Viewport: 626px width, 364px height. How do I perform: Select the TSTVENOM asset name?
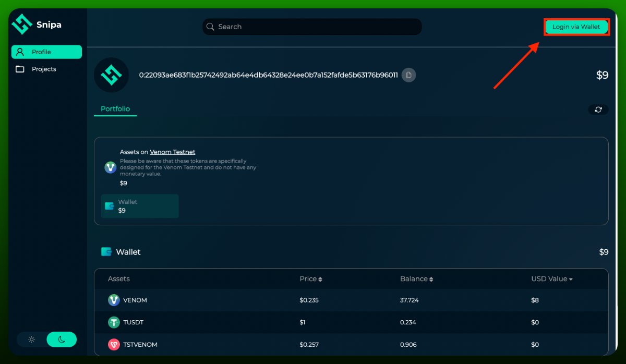tap(140, 345)
